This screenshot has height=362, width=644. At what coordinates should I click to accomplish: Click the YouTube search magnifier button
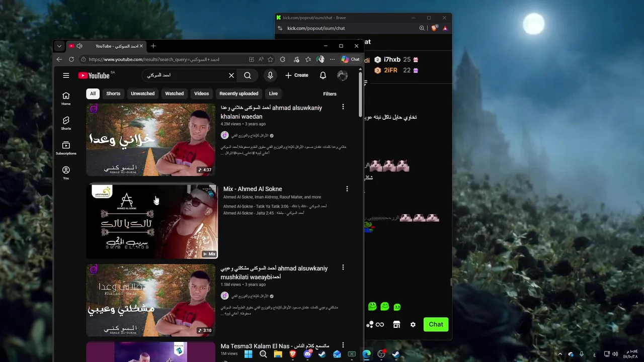coord(248,75)
